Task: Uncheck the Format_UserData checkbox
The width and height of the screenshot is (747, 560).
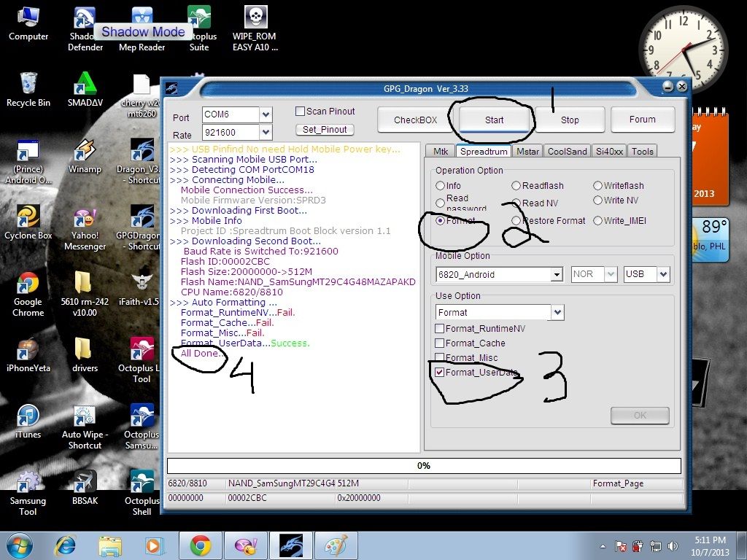Action: click(440, 373)
